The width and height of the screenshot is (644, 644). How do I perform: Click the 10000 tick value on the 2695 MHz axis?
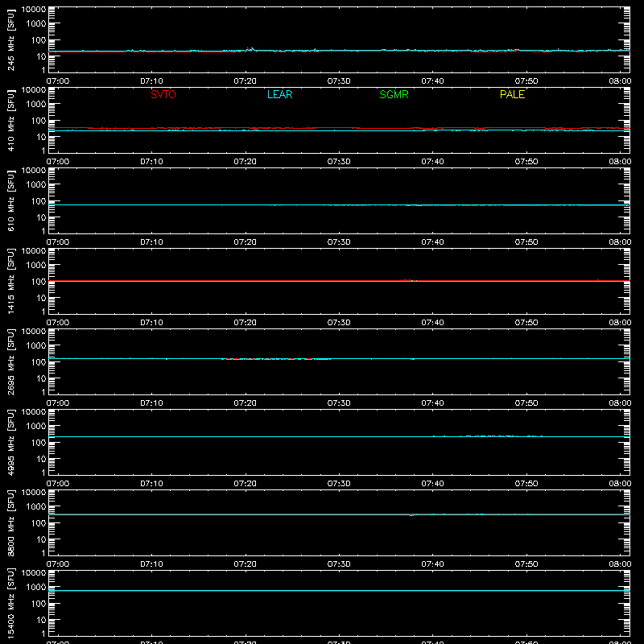pos(34,331)
